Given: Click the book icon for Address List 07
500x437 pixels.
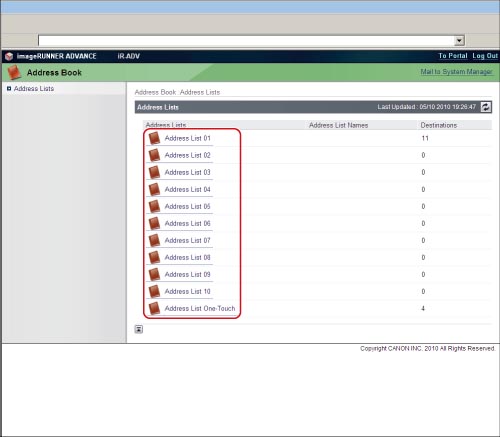Looking at the screenshot, I should pyautogui.click(x=154, y=240).
